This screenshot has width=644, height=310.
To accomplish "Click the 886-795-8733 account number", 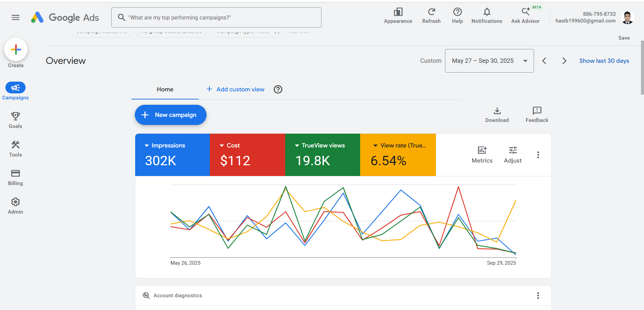I will 599,14.
